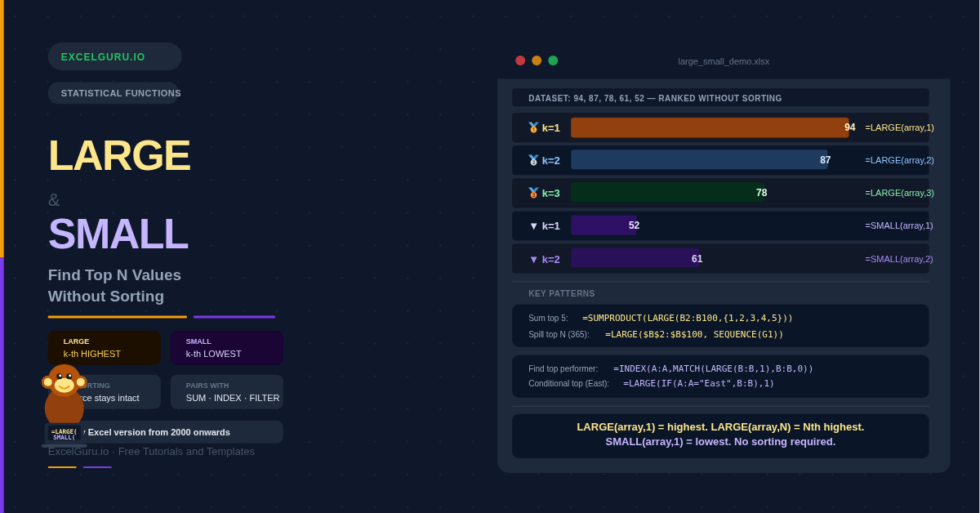
Task: Click the yellow dot in the window title bar
Action: pyautogui.click(x=537, y=60)
